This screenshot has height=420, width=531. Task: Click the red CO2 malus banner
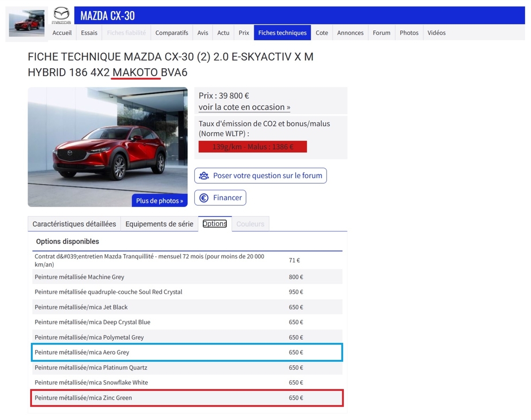coord(253,147)
